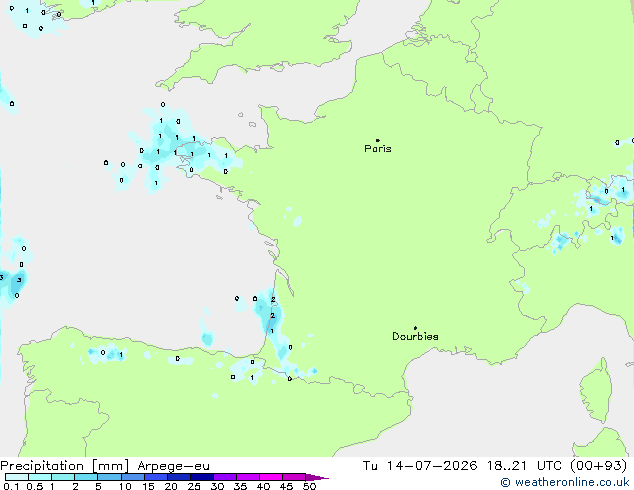This screenshot has width=634, height=490.
Task: Click the Dourbies city label
Action: click(x=415, y=336)
